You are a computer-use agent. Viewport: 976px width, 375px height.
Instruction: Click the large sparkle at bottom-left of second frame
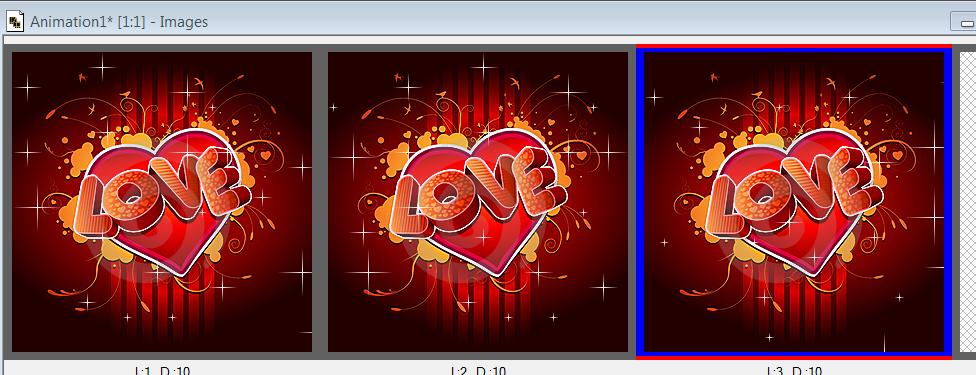tap(368, 272)
